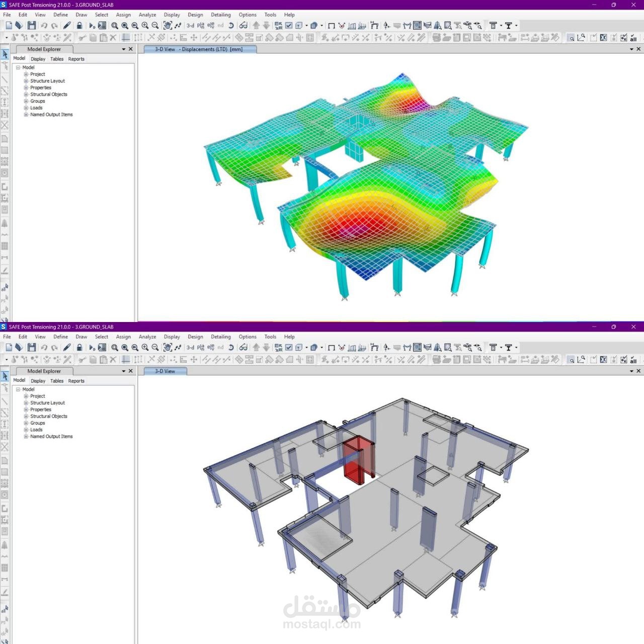Image resolution: width=644 pixels, height=644 pixels.
Task: Click Save icon in bottom window toolbar
Action: point(32,347)
